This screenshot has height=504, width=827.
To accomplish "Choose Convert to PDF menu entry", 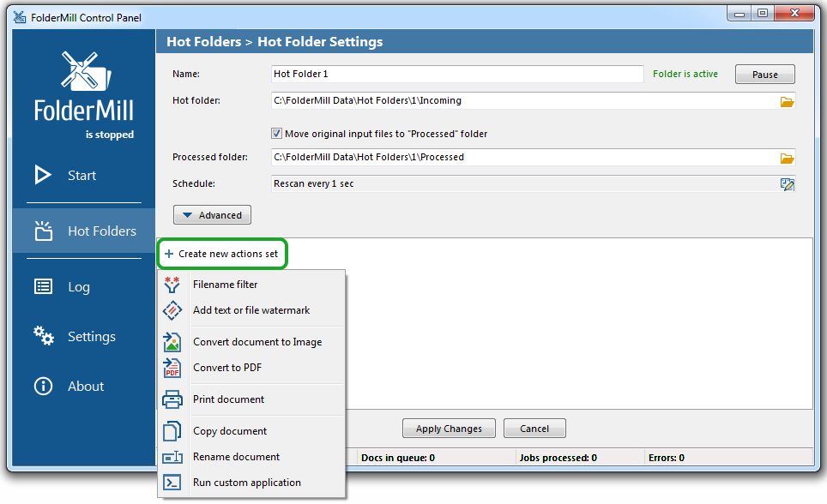I will (251, 368).
